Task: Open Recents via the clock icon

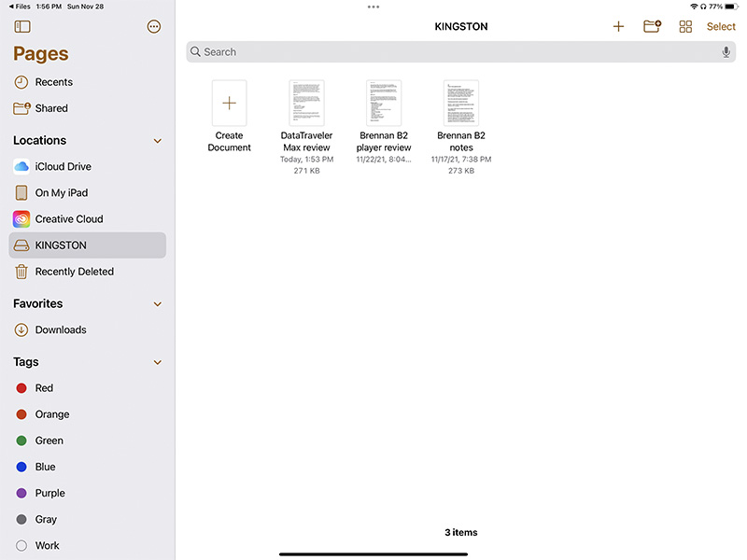Action: [21, 82]
